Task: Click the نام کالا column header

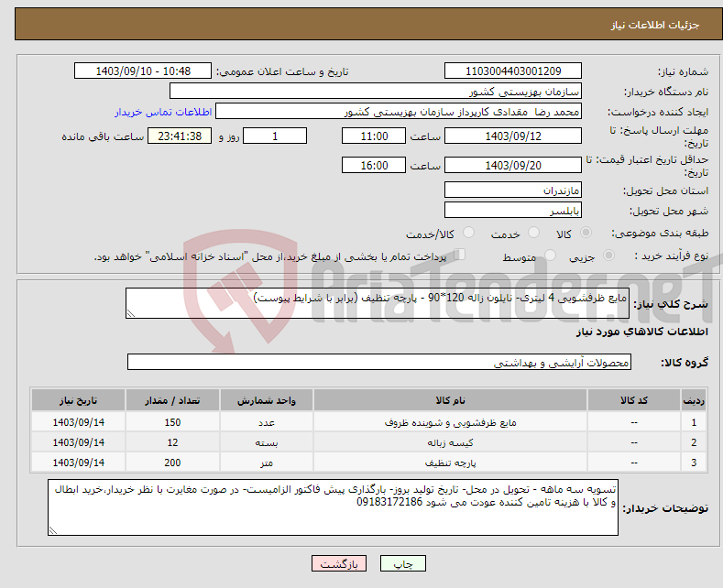Action: point(450,400)
